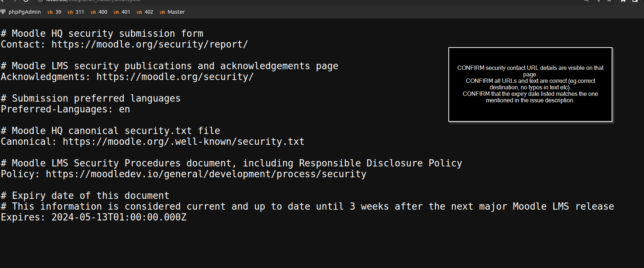Open the Moodle 402 bookmark
Image resolution: width=644 pixels, height=268 pixels.
(145, 12)
